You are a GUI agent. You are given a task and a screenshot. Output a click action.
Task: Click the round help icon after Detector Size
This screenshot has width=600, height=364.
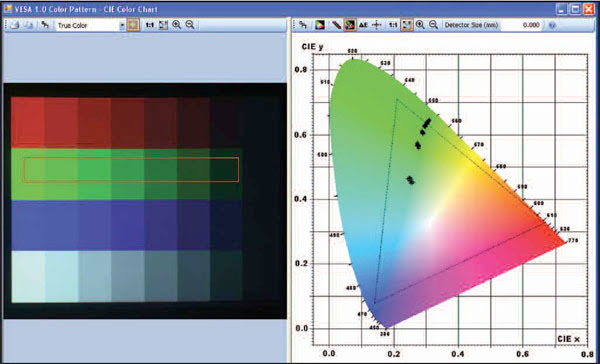coord(552,25)
